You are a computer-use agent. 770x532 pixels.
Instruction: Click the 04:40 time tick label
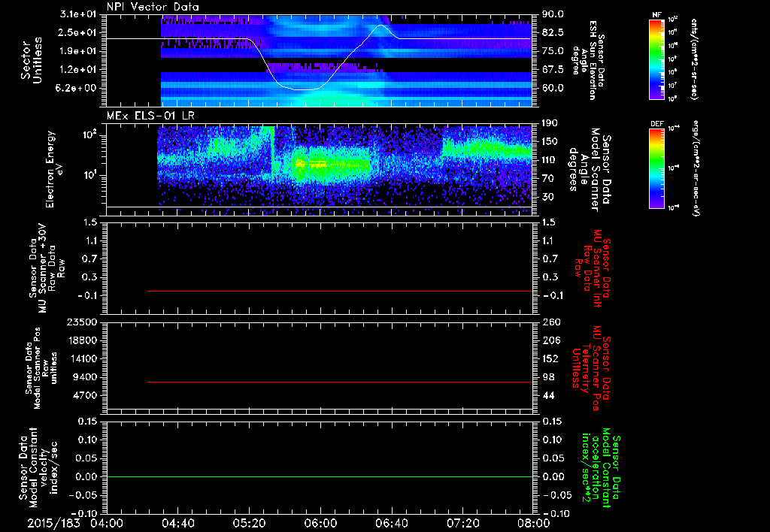pos(178,523)
